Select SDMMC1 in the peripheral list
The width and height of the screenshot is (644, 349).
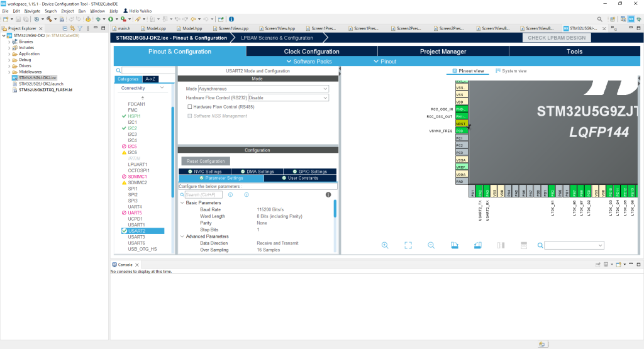coord(136,177)
